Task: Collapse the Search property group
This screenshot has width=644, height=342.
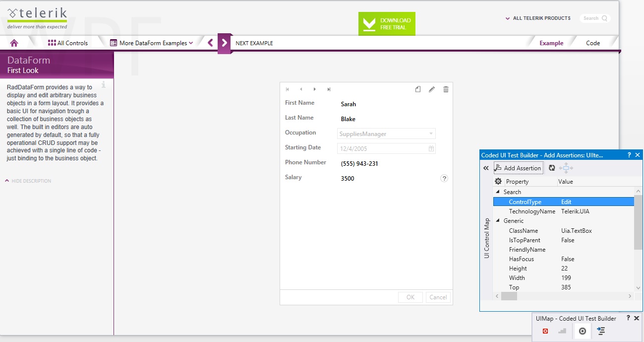Action: pyautogui.click(x=498, y=192)
